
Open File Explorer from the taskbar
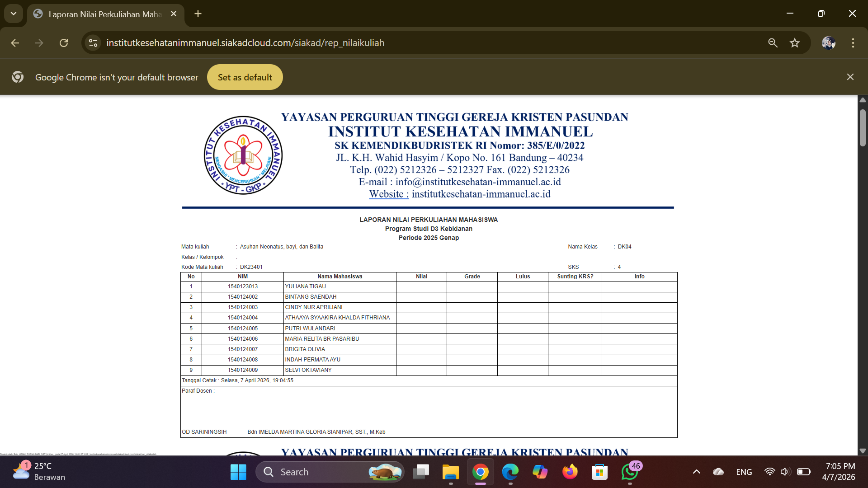click(451, 472)
